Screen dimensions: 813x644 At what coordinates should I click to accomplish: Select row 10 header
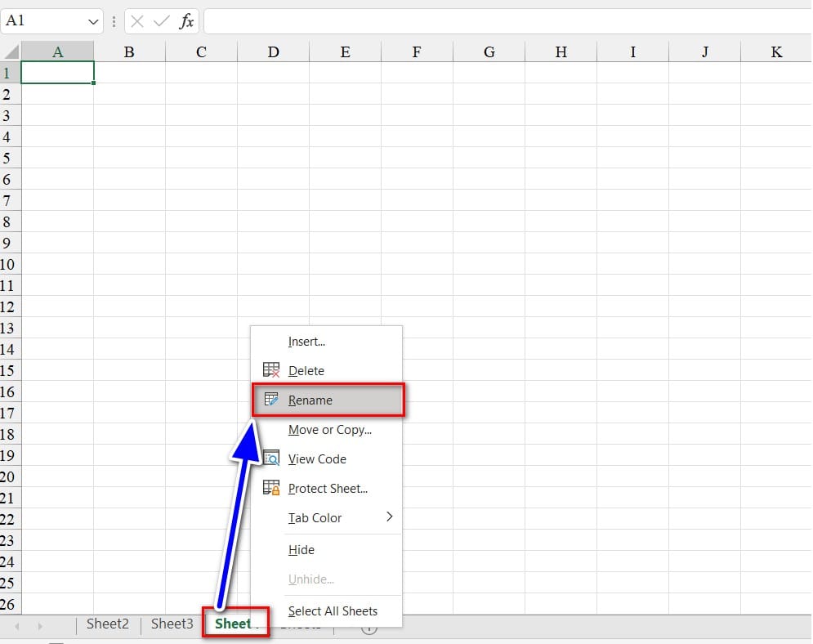(8, 265)
